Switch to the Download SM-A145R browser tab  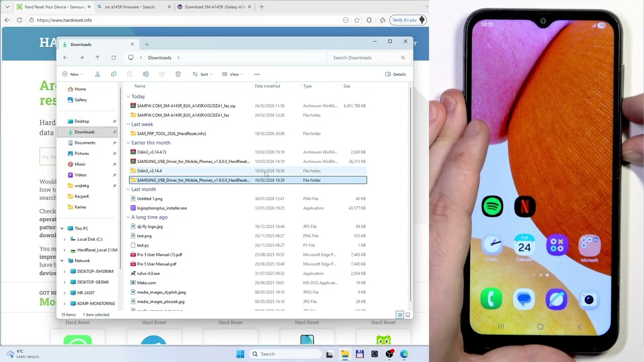point(215,7)
